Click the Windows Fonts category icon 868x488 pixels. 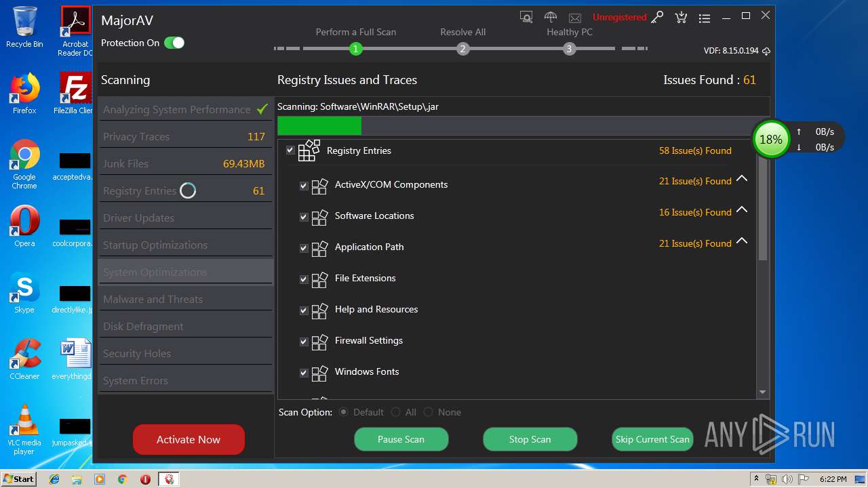319,372
